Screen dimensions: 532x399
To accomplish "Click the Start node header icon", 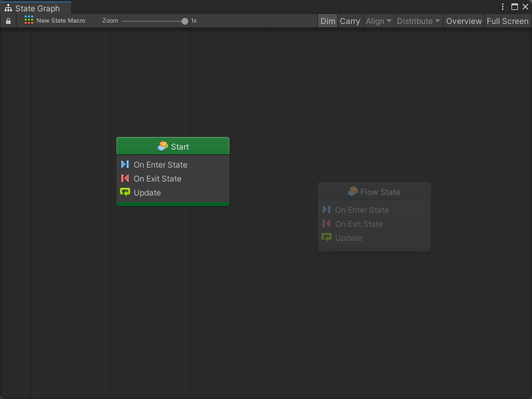I will click(x=163, y=146).
